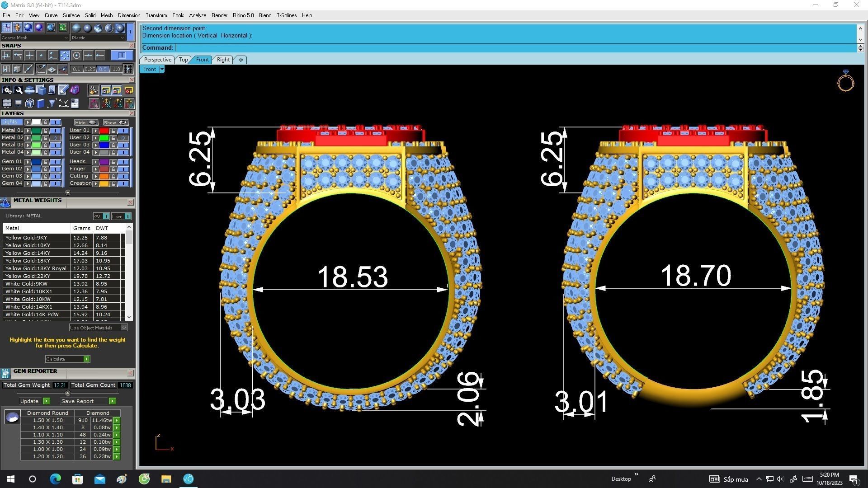Click the shaded sphere display mode icon

click(28, 28)
